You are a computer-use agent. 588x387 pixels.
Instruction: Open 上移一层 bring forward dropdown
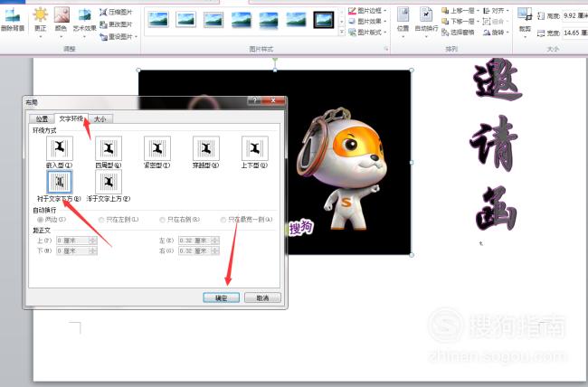(460, 11)
